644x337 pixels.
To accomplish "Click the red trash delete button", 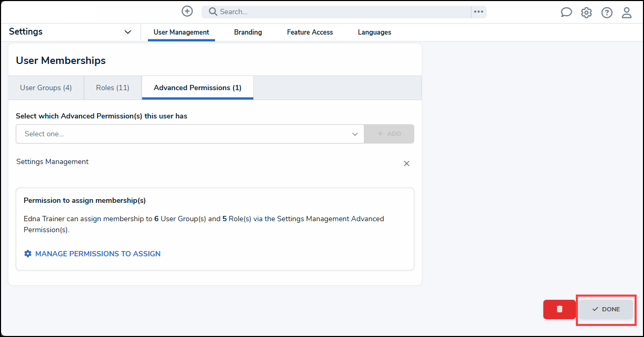I will pyautogui.click(x=560, y=309).
